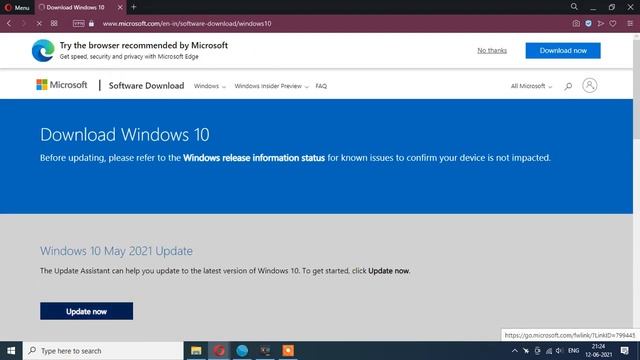Click the Update now button
The width and height of the screenshot is (640, 360).
point(87,311)
